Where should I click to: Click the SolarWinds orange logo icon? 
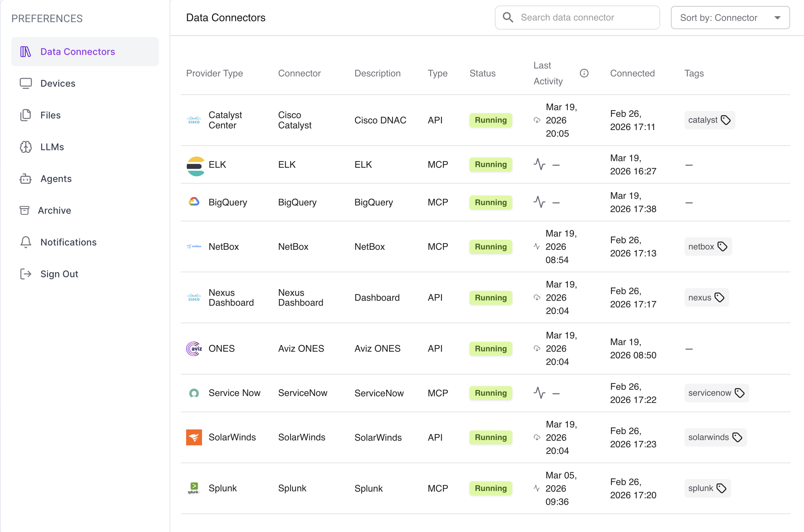click(x=194, y=437)
